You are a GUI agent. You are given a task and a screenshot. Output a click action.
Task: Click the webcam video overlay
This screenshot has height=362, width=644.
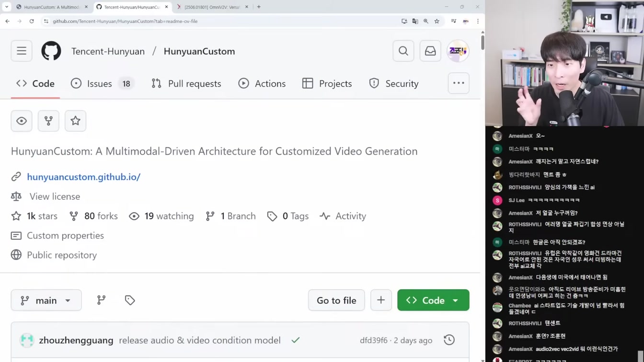[564, 63]
